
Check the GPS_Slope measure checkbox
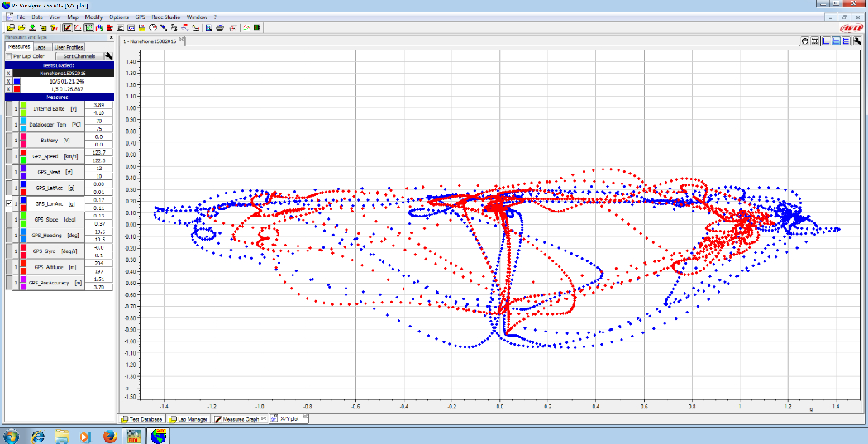[x=8, y=219]
